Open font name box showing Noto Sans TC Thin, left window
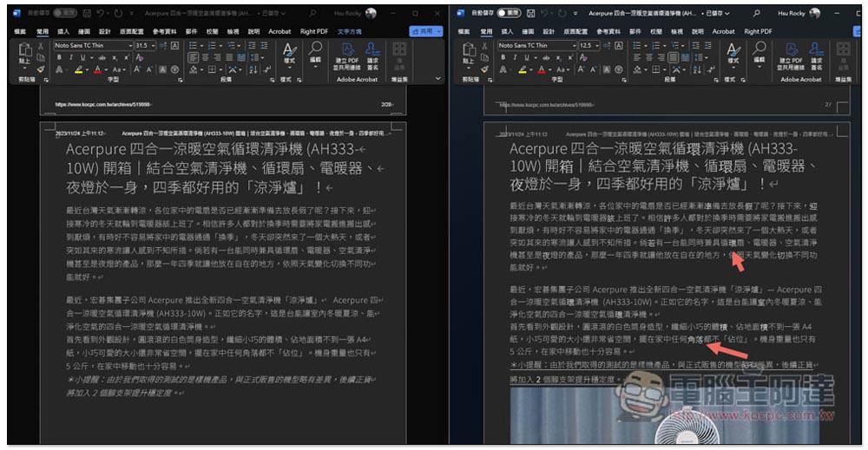868x450 pixels. [93, 45]
